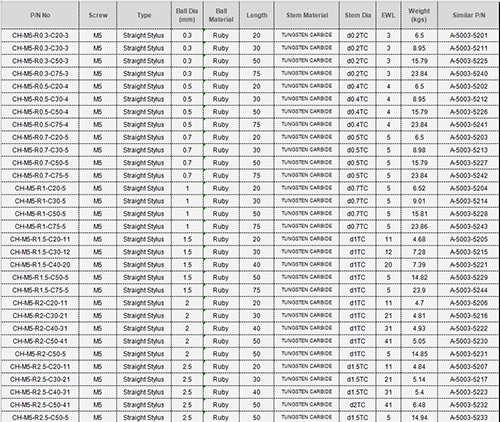Click similar P/N A-5003-5233
Image resolution: width=500 pixels, height=422 pixels.
469,417
